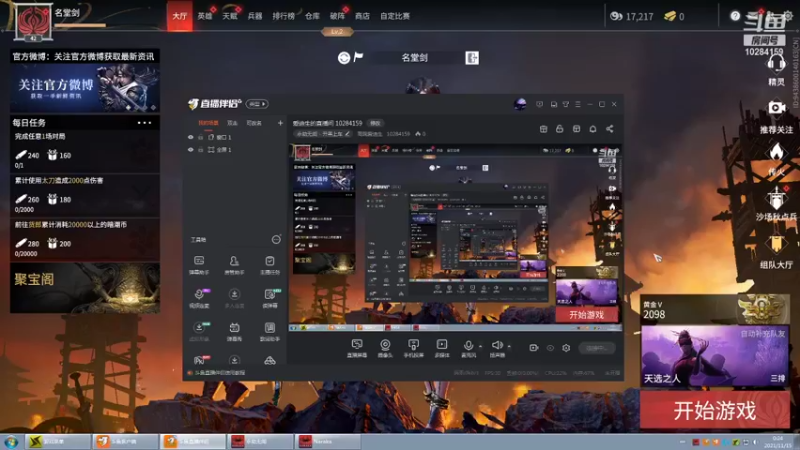
Task: Open the 房管助手 room manager tool
Action: (x=234, y=264)
